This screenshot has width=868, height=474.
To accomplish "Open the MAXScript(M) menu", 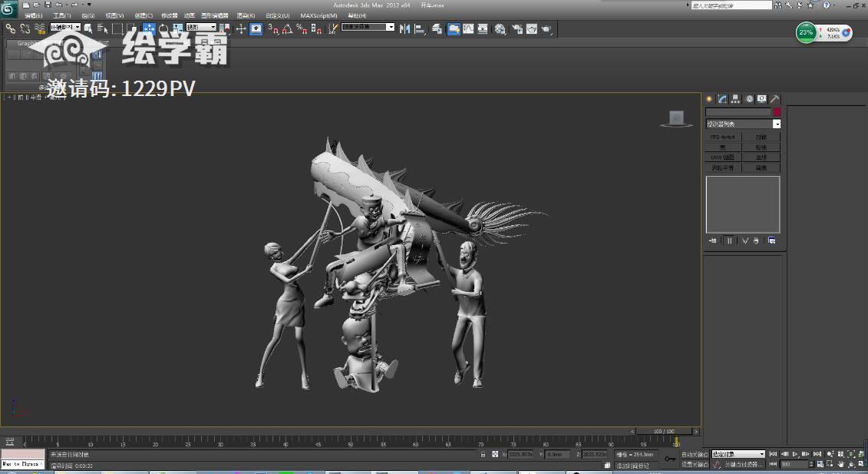I will point(318,15).
